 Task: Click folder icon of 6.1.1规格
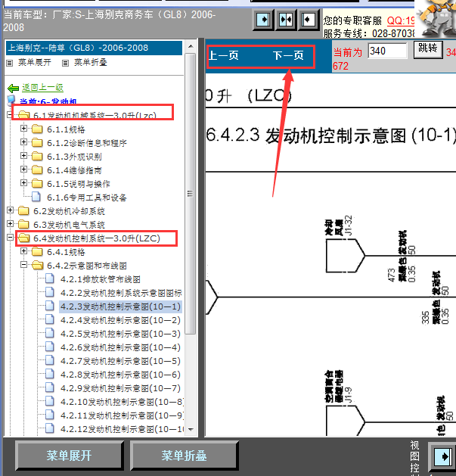tap(37, 129)
